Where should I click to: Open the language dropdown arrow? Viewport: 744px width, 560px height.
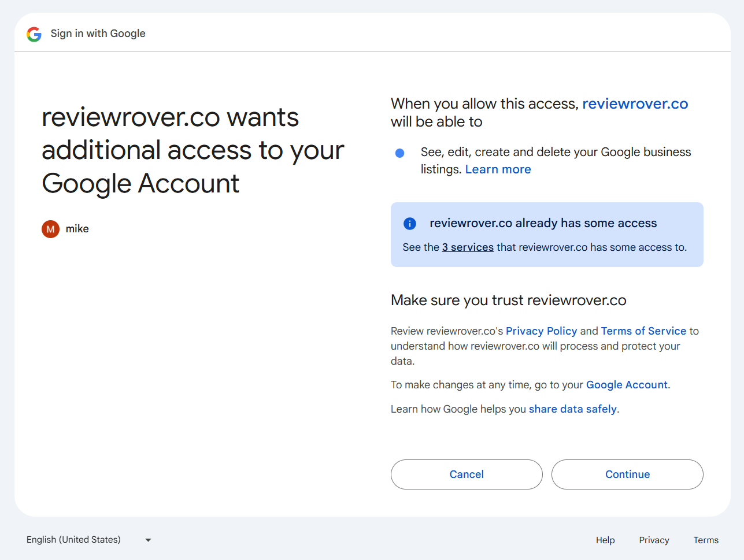coord(148,540)
